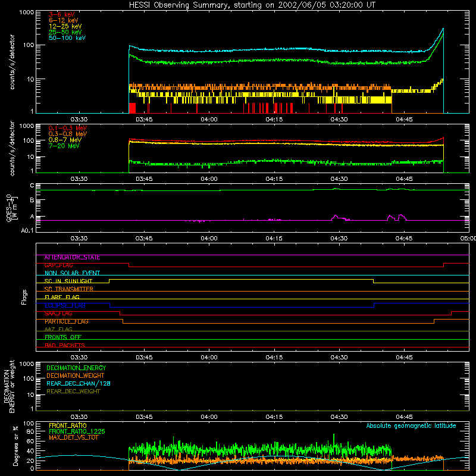Viewport: 476px width, 476px height.
Task: Select the SAA_FLAG label
Action: tap(58, 314)
